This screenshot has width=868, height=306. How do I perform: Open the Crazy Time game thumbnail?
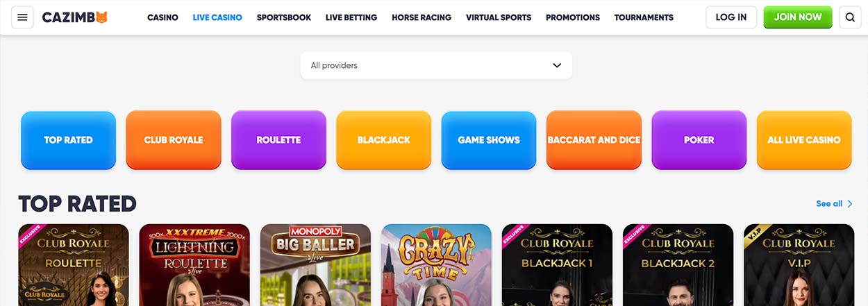[436, 264]
